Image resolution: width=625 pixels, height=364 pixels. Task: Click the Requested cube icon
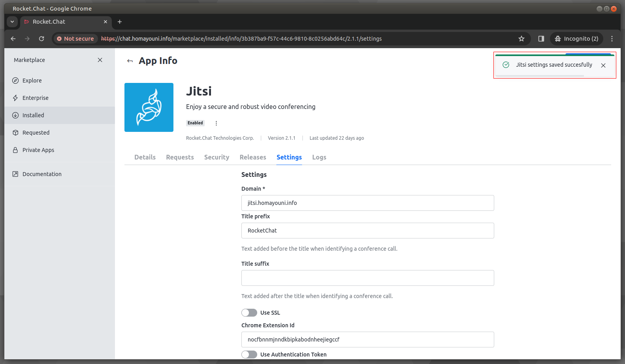coord(15,133)
